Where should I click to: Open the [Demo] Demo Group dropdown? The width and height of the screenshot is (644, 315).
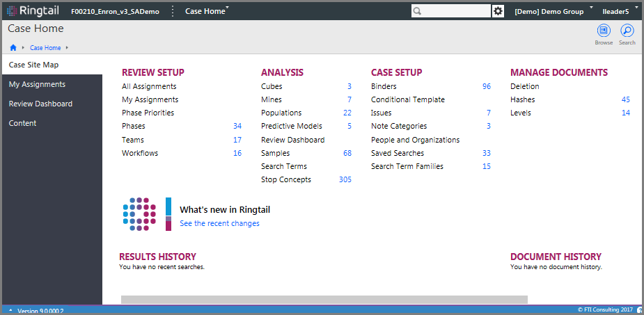553,12
